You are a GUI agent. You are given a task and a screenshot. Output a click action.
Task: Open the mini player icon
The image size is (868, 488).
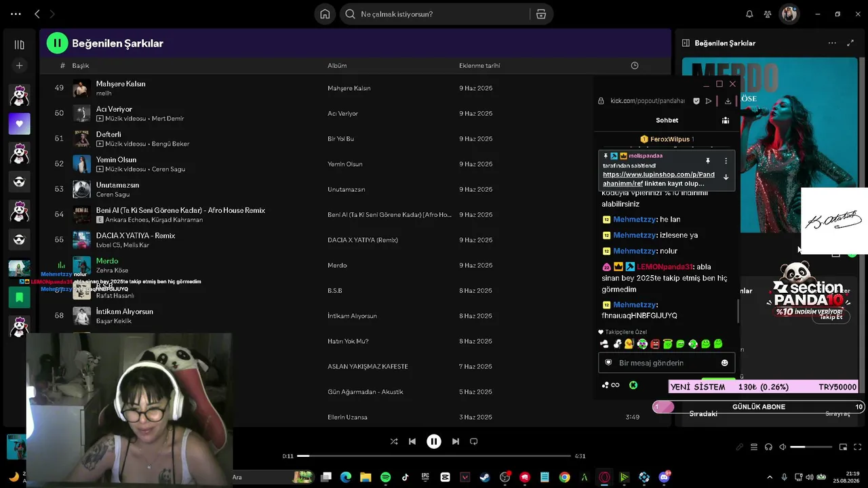(844, 447)
